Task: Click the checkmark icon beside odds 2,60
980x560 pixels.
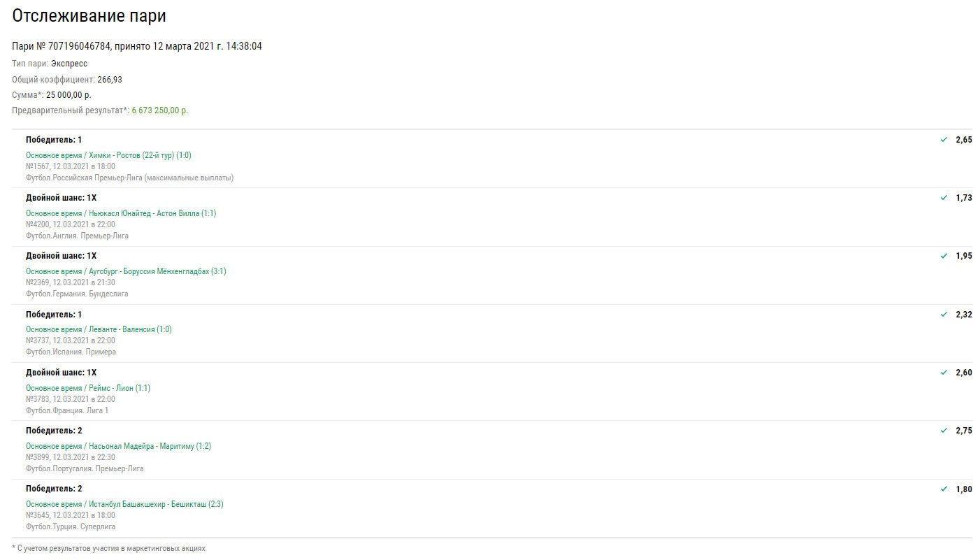Action: pyautogui.click(x=944, y=373)
